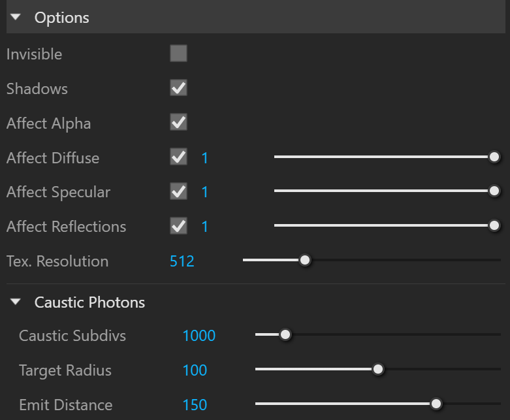Viewport: 510px width, 420px height.
Task: Select the Caustic Subdivs value 1000
Action: (x=199, y=336)
